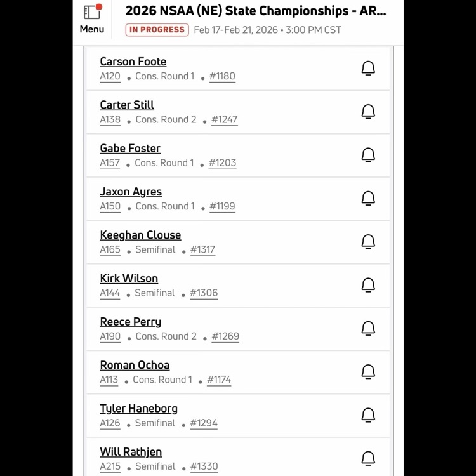Tap the bell icon for Kirk Wilson
The width and height of the screenshot is (476, 476).
point(368,285)
